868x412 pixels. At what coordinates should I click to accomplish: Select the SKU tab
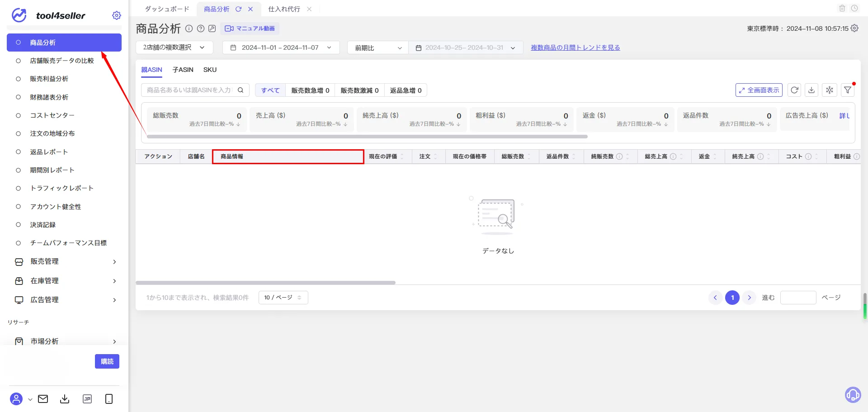pyautogui.click(x=210, y=70)
